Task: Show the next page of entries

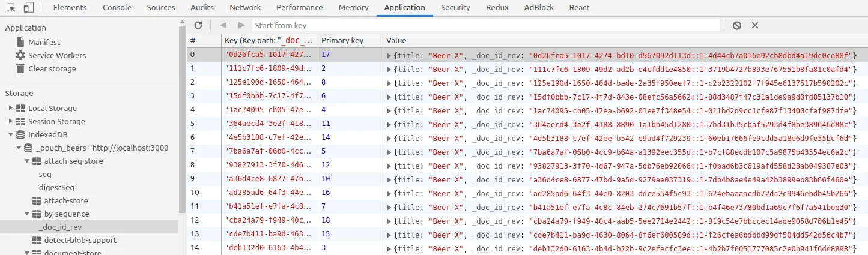Action: [241, 25]
